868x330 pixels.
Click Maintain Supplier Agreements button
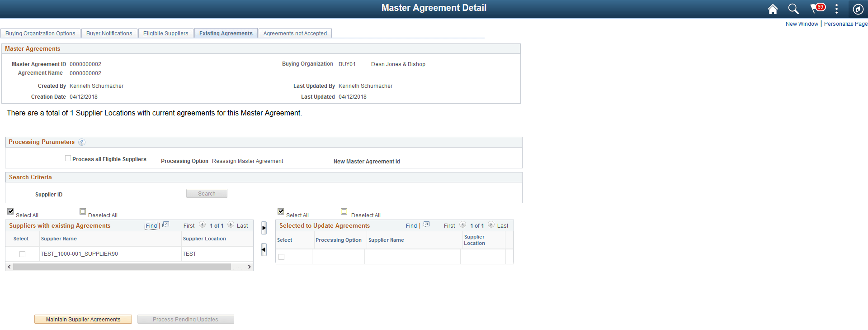pos(83,320)
